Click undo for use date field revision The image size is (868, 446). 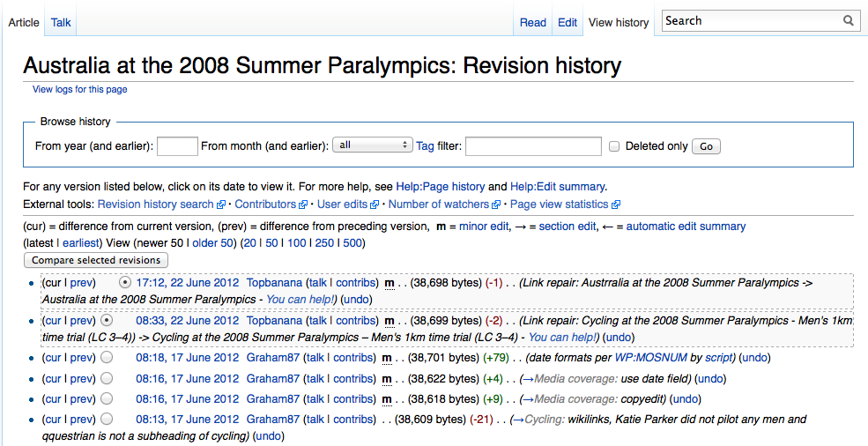point(710,378)
